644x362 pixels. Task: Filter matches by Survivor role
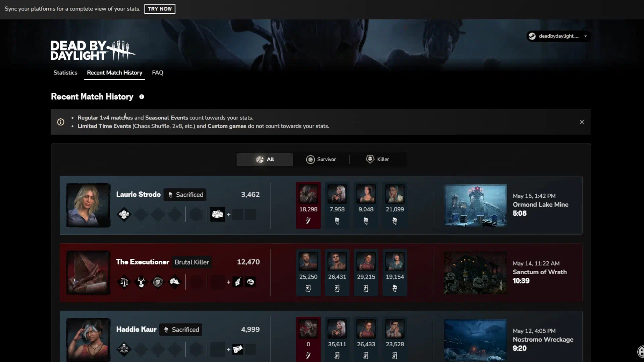click(321, 160)
